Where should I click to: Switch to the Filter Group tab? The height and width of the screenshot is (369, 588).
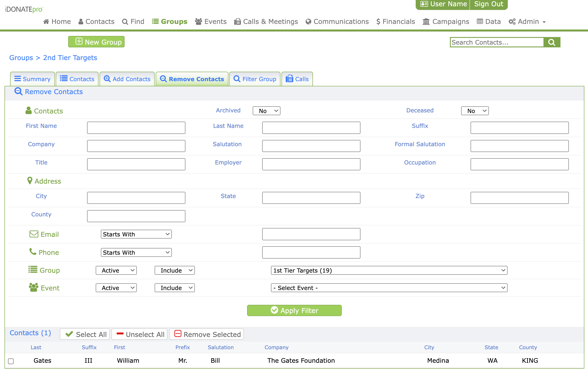click(255, 79)
